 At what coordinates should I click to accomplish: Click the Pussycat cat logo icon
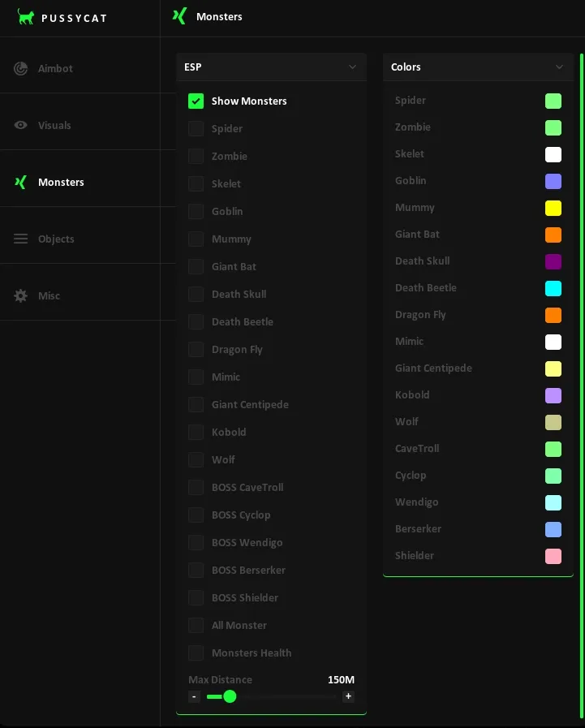point(26,17)
